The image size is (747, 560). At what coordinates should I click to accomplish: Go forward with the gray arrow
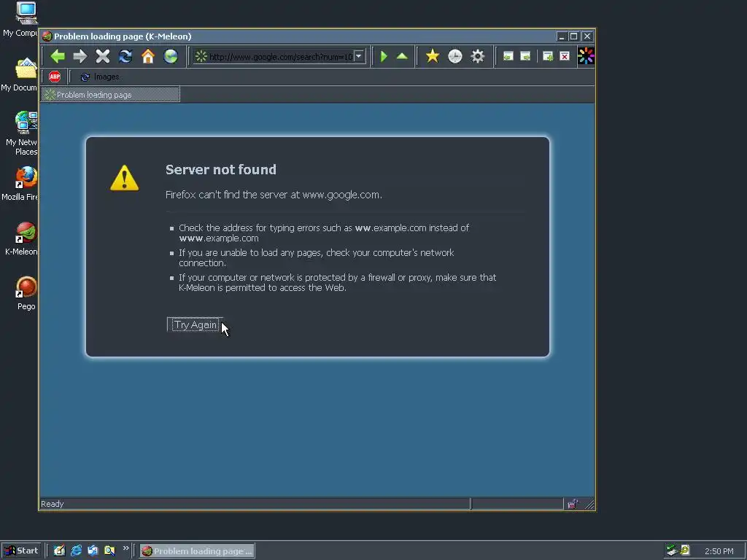[80, 56]
